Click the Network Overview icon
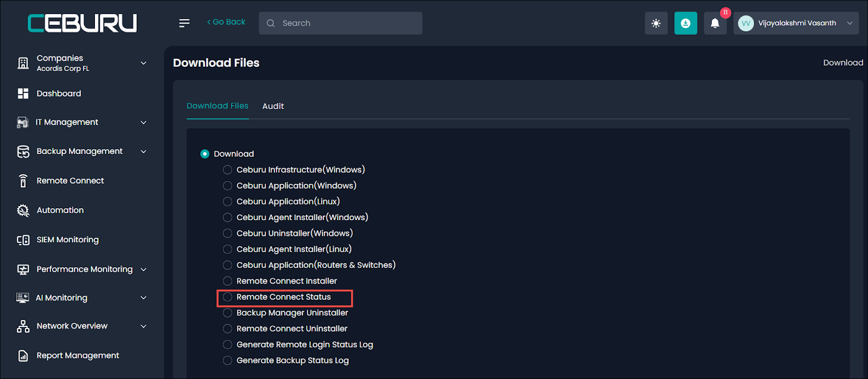Viewport: 868px width, 379px height. (x=23, y=326)
